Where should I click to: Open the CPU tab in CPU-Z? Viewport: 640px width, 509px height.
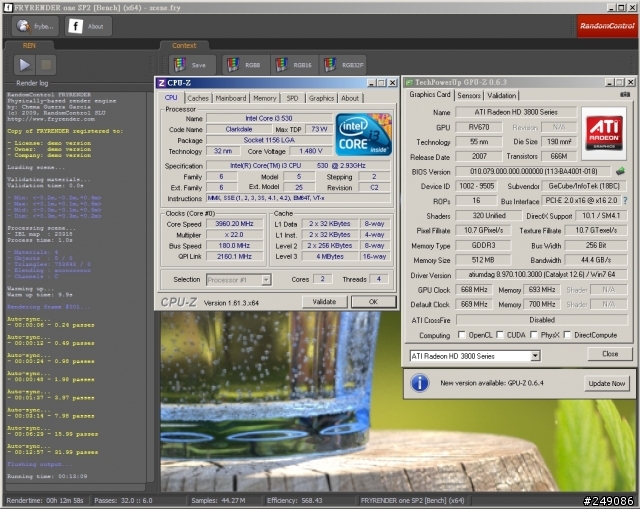coord(171,98)
